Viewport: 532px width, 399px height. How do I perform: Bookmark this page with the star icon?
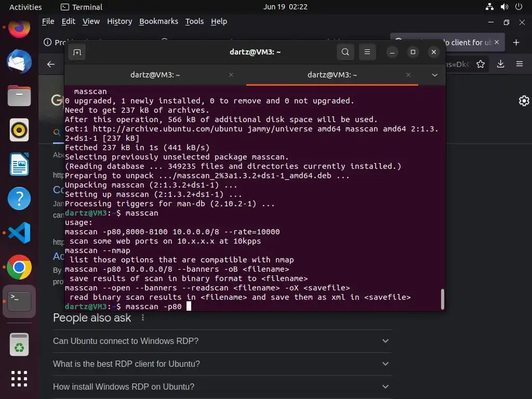tap(481, 64)
